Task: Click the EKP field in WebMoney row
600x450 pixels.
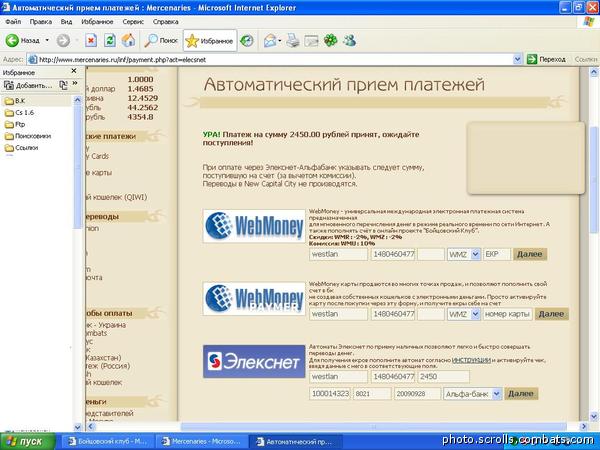Action: click(x=497, y=254)
